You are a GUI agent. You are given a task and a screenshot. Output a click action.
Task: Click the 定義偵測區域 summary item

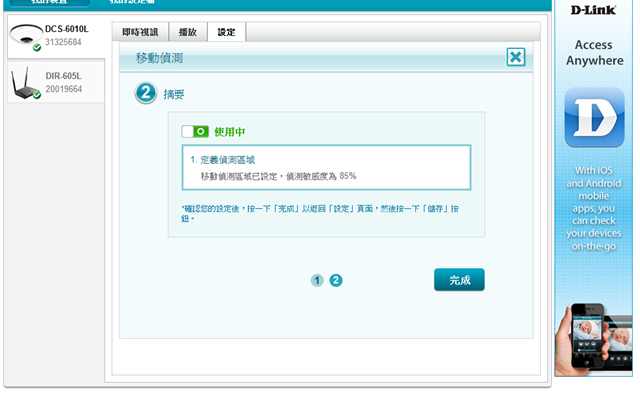(223, 160)
